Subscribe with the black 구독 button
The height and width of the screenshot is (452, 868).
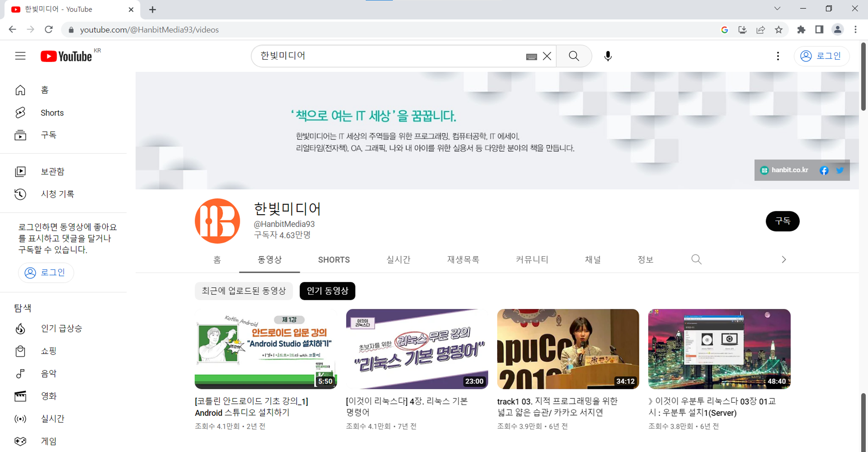pyautogui.click(x=782, y=221)
